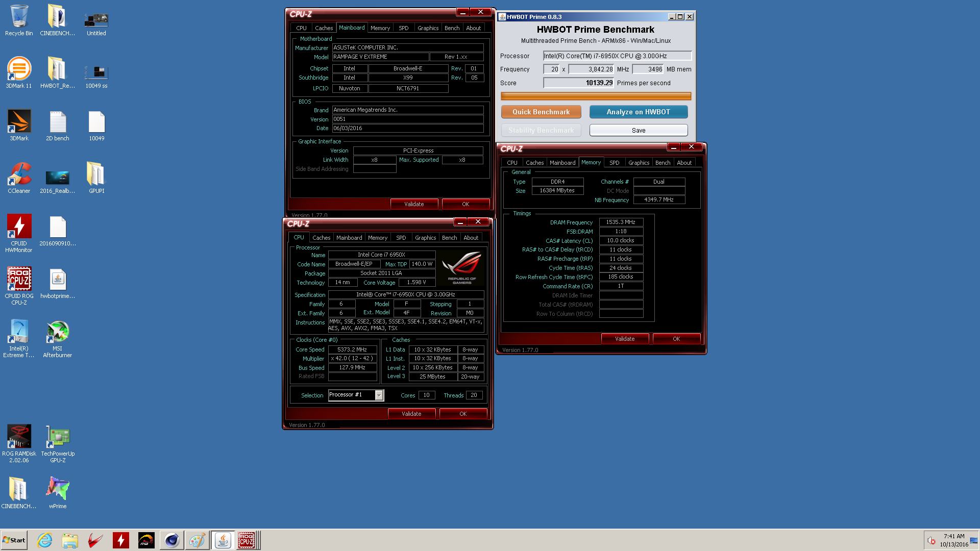Launch the CPUID HWMonitor desktop icon
The image size is (980, 551).
pyautogui.click(x=19, y=233)
